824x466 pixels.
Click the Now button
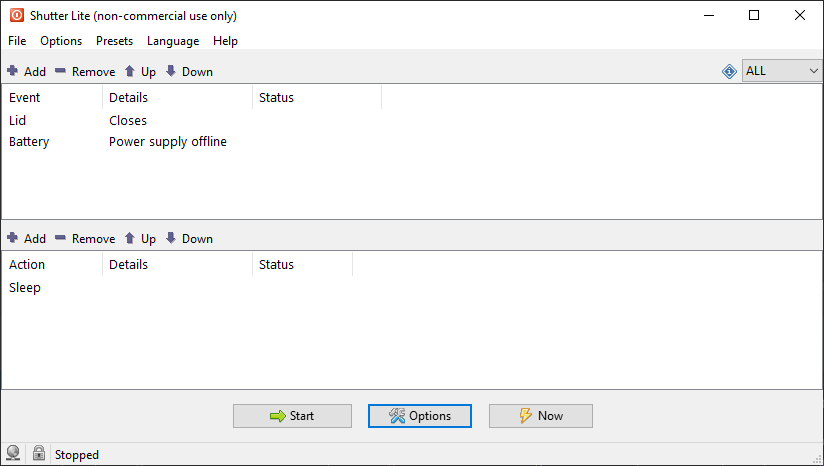tap(541, 416)
